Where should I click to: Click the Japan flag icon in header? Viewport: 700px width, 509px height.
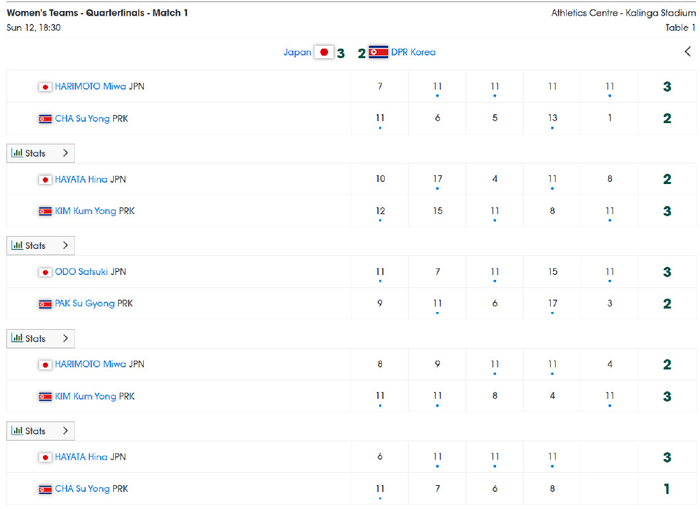pos(324,52)
